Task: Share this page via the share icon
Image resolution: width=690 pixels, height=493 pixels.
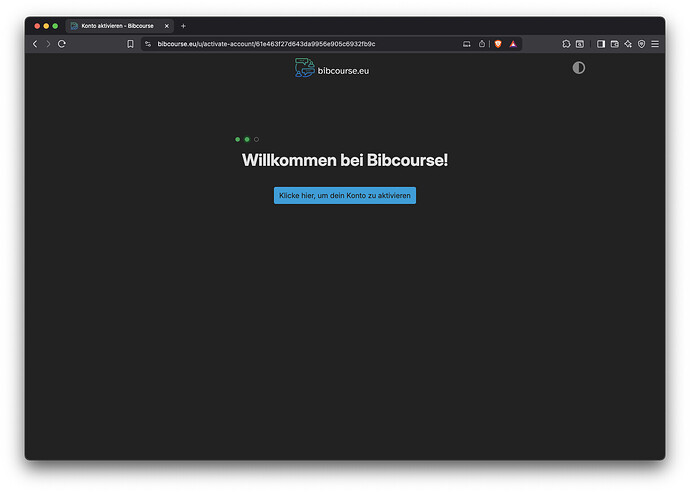Action: 482,44
